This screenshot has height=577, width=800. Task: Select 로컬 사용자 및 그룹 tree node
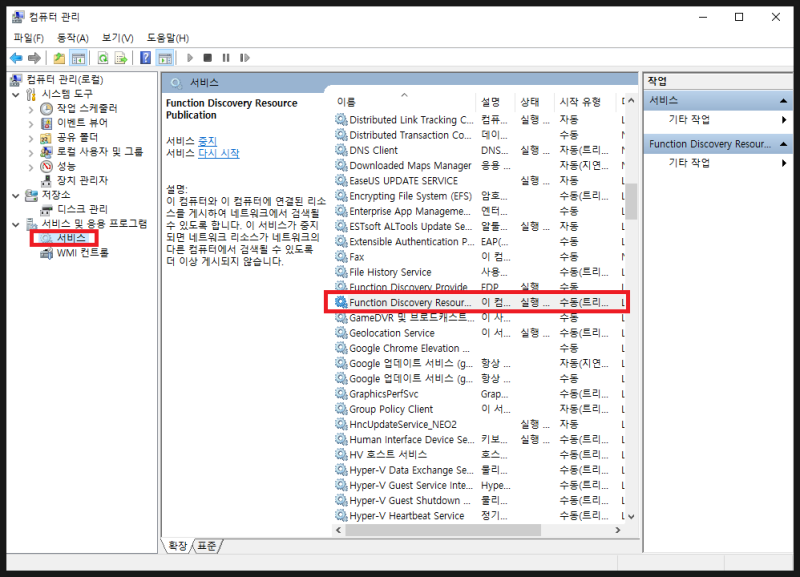(x=100, y=152)
